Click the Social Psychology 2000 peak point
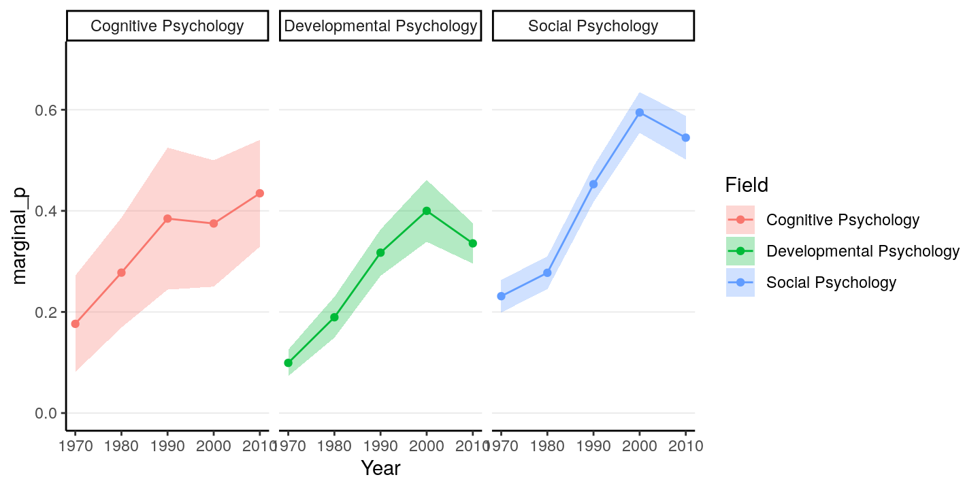This screenshot has width=980, height=490. (640, 112)
